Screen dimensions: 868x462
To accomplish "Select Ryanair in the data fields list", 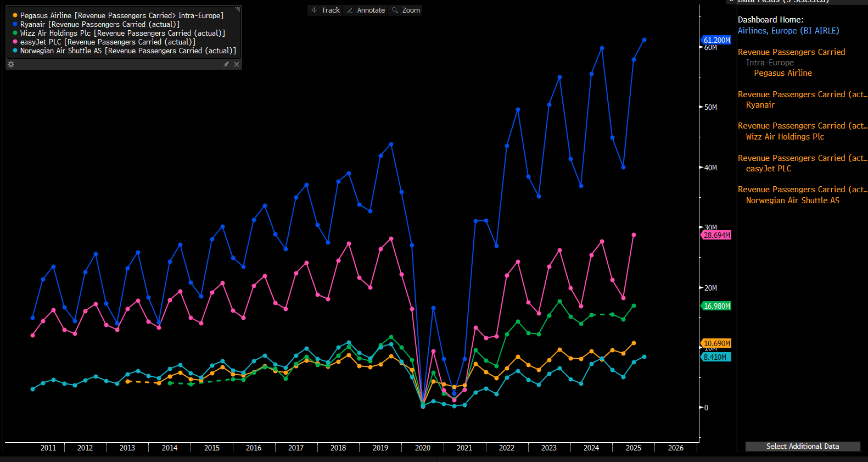I will [760, 105].
